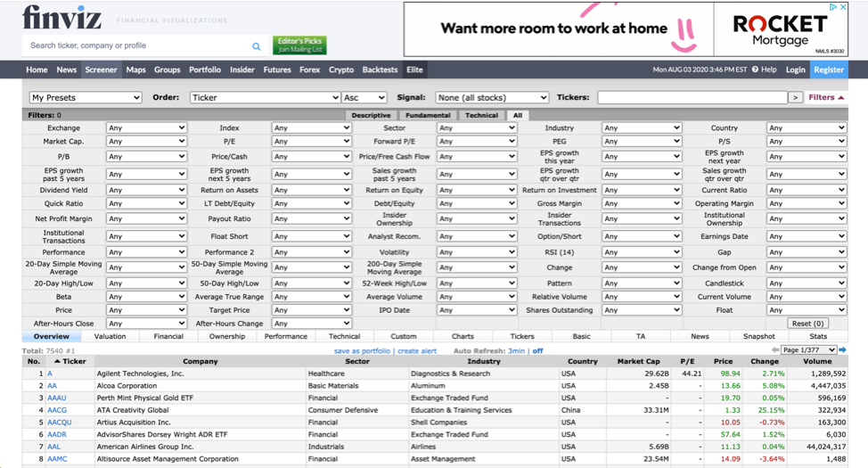Click the search magnifier icon
Screen dimensions: 868x468
pos(257,46)
